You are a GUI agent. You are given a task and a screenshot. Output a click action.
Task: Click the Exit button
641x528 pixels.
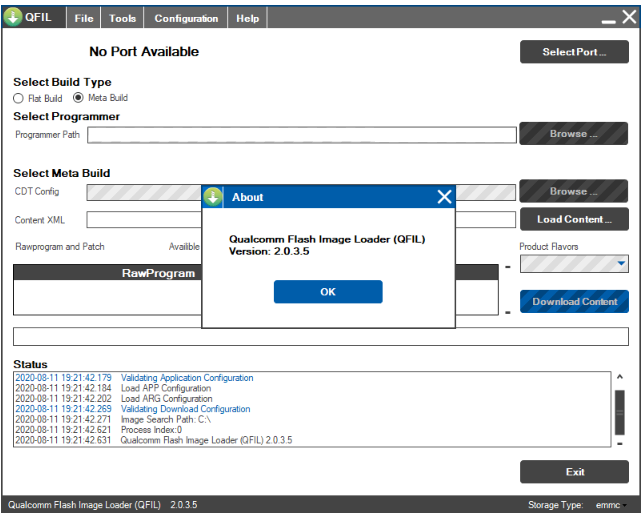(574, 472)
